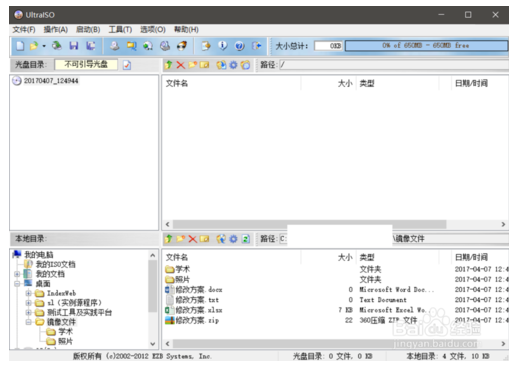Open image properties via the info icon
Viewport: 518px width, 371px height.
223,46
